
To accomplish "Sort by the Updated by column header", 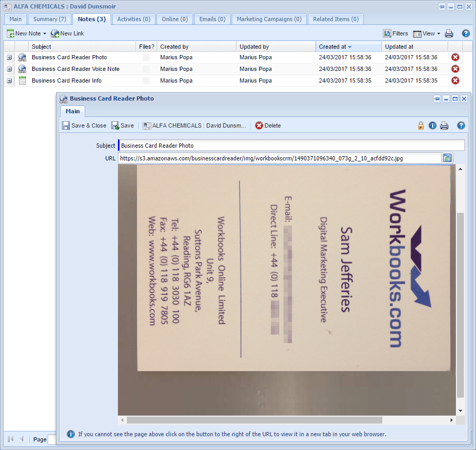I will 276,47.
